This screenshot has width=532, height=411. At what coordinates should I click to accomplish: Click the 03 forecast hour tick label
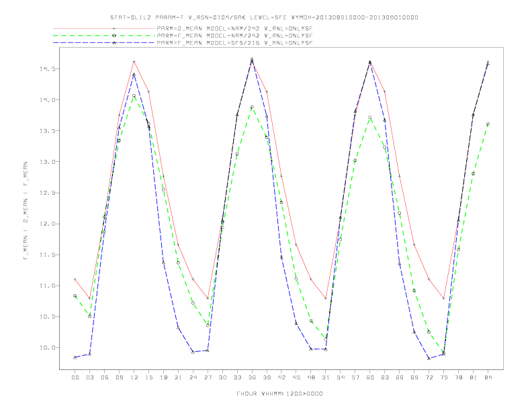tap(89, 377)
